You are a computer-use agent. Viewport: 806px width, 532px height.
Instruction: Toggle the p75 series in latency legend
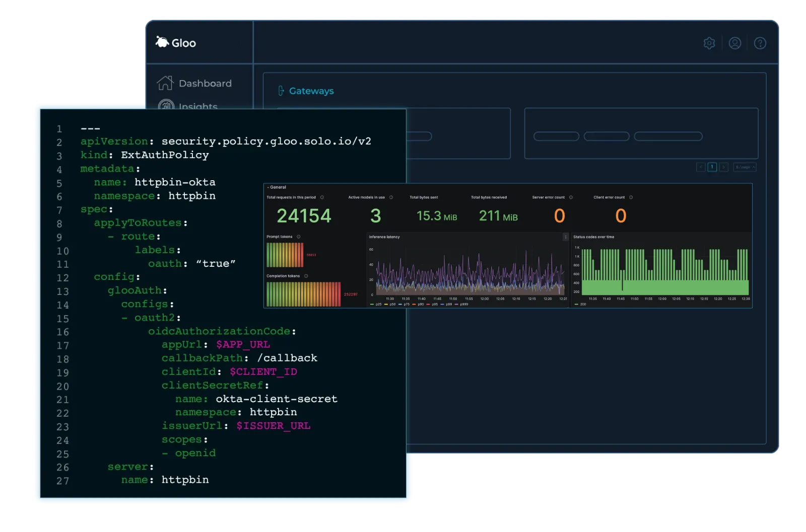[x=404, y=304]
